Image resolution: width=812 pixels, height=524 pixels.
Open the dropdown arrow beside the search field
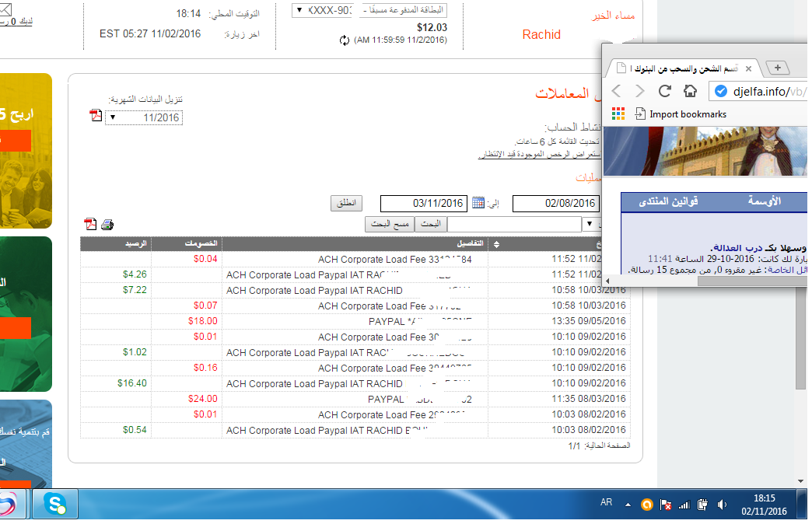point(590,224)
